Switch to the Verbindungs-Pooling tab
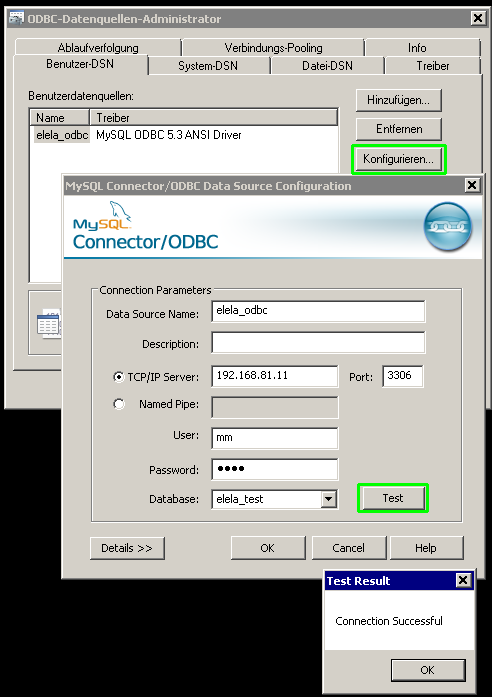The width and height of the screenshot is (492, 697). pos(273,48)
